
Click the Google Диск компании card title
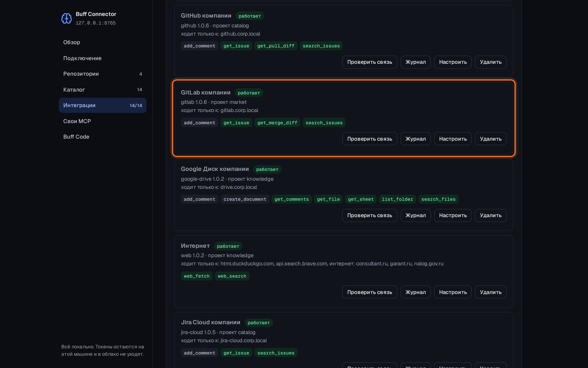[x=215, y=169]
